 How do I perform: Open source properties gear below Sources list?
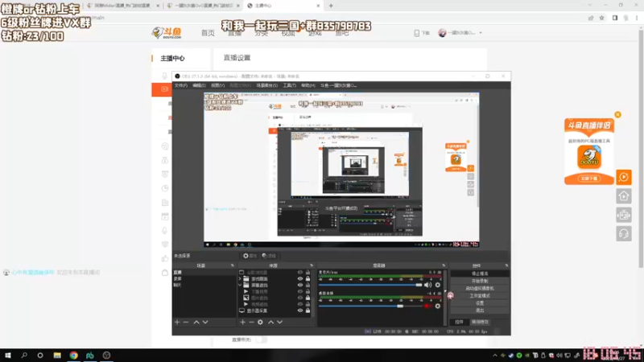coord(260,323)
